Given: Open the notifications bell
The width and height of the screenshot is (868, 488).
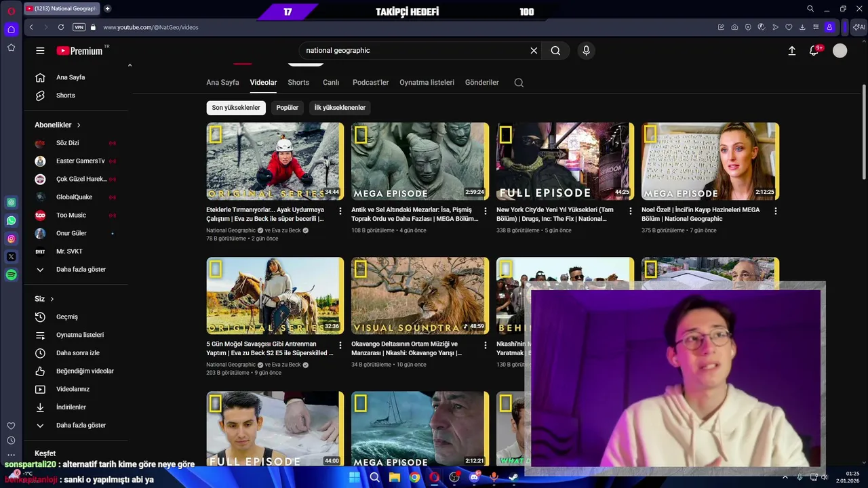Looking at the screenshot, I should [814, 51].
